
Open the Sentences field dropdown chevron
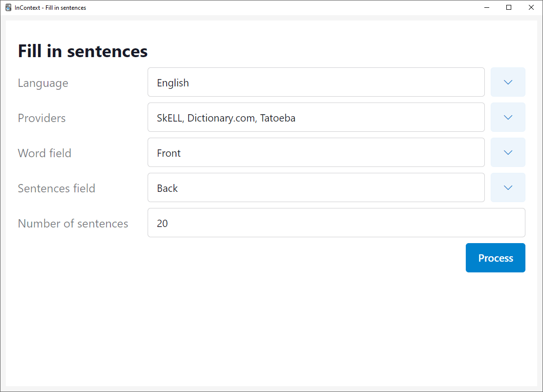tap(508, 187)
